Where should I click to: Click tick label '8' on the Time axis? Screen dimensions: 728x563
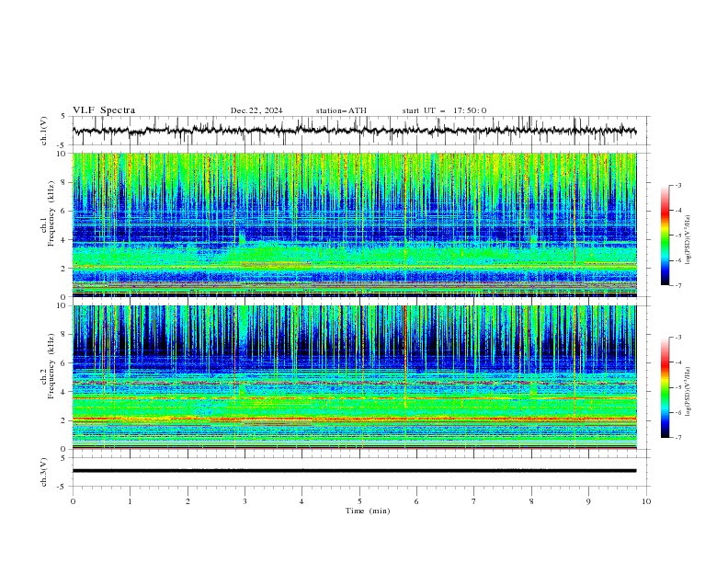pyautogui.click(x=531, y=501)
